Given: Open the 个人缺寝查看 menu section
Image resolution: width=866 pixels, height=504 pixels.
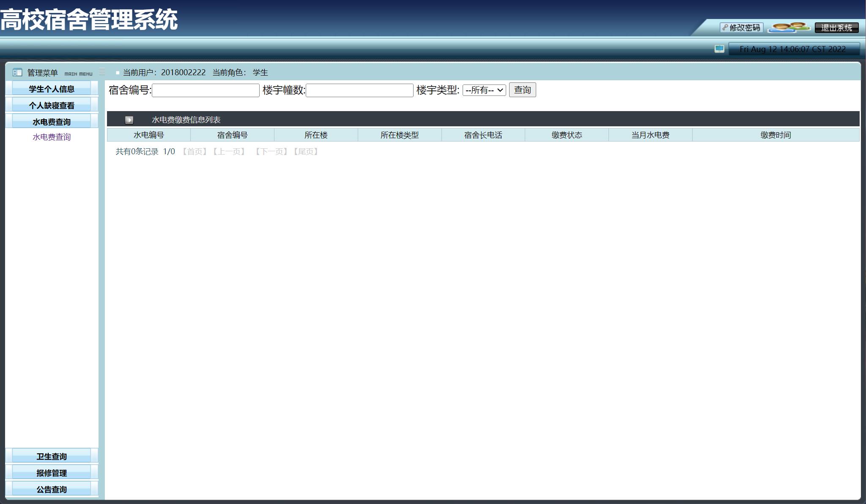Looking at the screenshot, I should click(x=51, y=105).
